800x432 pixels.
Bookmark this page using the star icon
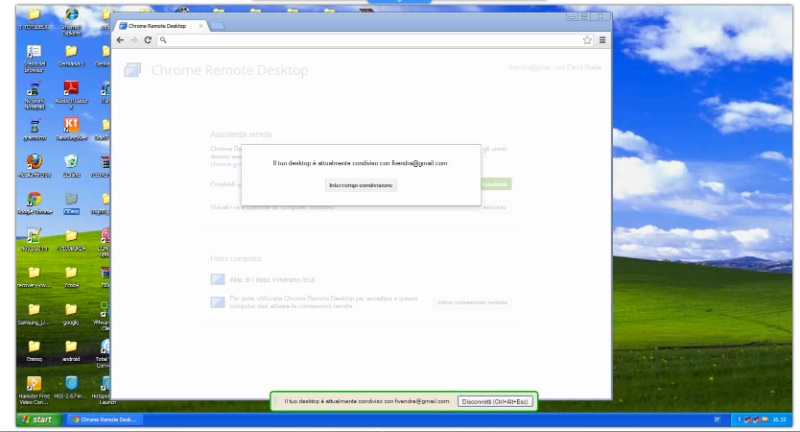click(x=588, y=39)
